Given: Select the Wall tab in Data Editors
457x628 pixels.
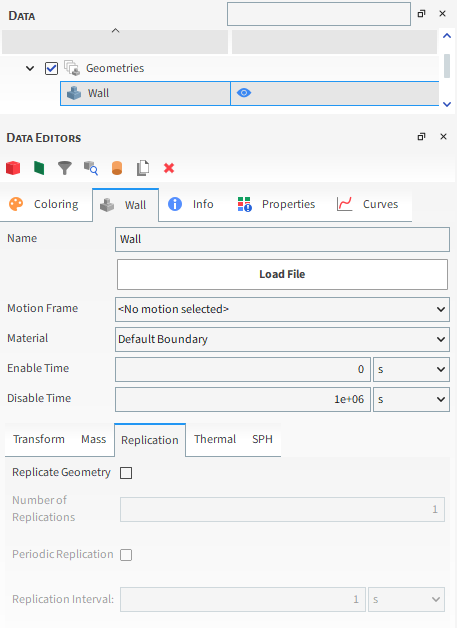Looking at the screenshot, I should [x=125, y=205].
